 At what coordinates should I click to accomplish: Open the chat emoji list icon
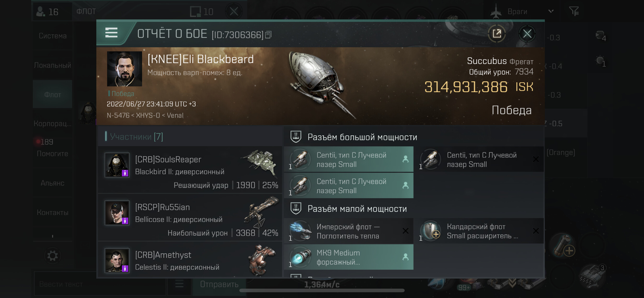point(179,284)
